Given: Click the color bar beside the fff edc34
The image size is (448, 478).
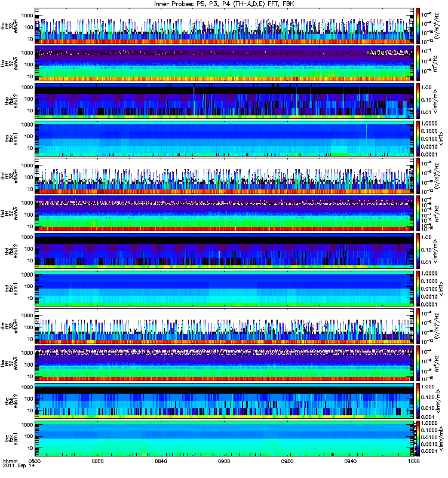Looking at the screenshot, I should tap(418, 326).
